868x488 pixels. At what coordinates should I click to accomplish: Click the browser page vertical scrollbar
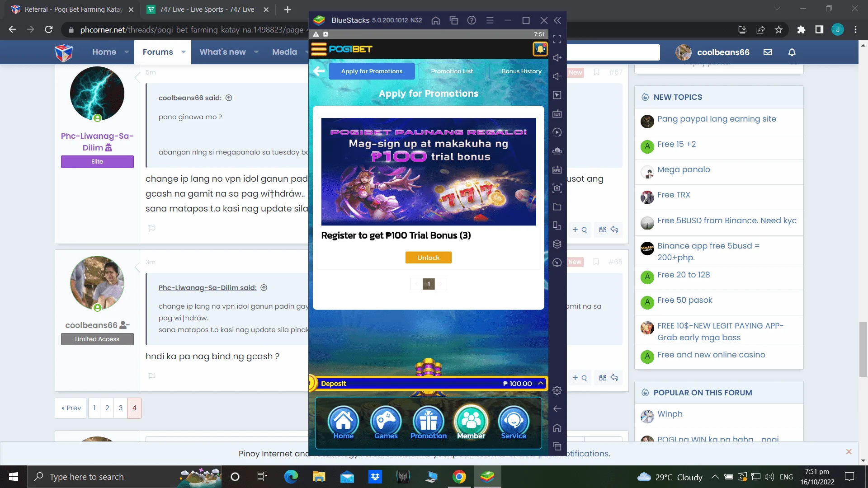pyautogui.click(x=863, y=349)
